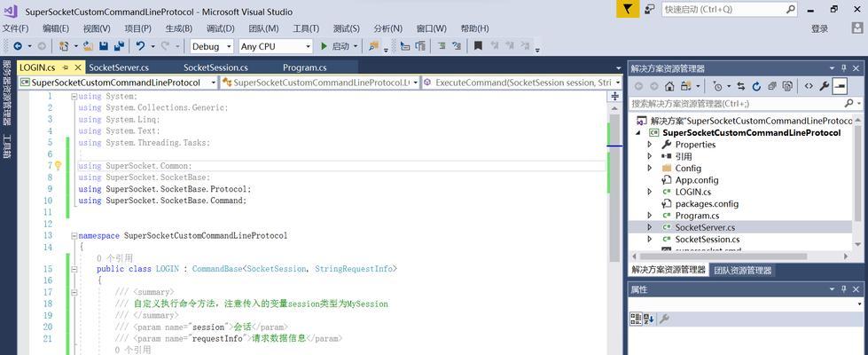868x355 pixels.
Task: Toggle the Preview Selected Items button
Action: (841, 86)
